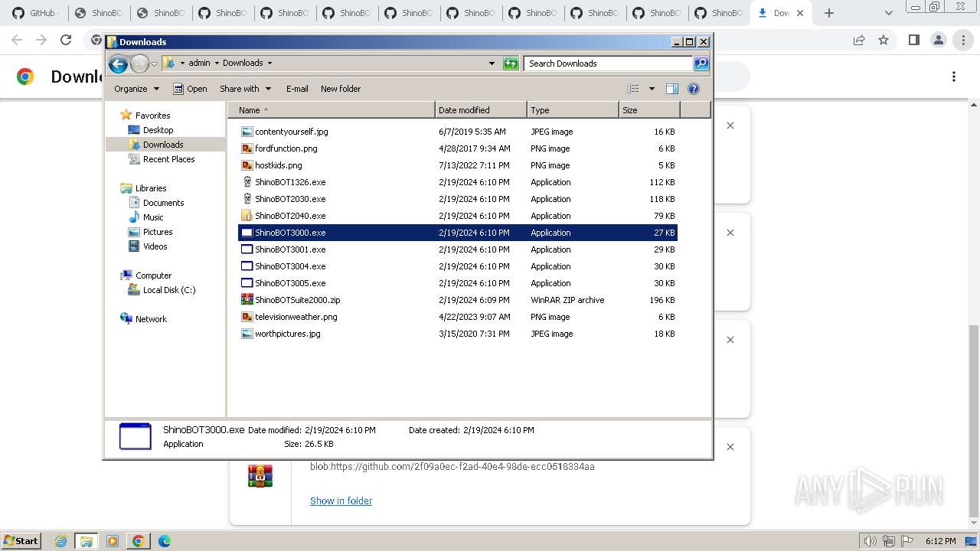Click the contentyourself.jpg image icon
Viewport: 980px width, 551px height.
pos(247,132)
